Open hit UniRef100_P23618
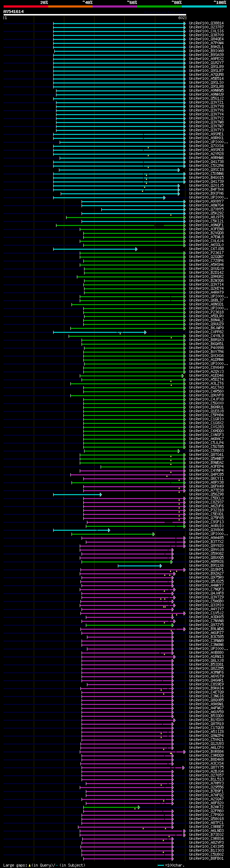Viewport: 230px width, 868px height. 206,312
